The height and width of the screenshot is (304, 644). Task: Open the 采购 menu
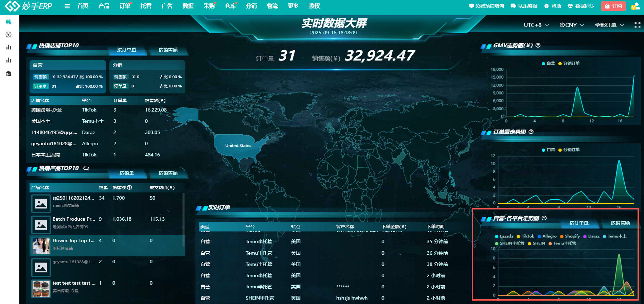tap(209, 6)
